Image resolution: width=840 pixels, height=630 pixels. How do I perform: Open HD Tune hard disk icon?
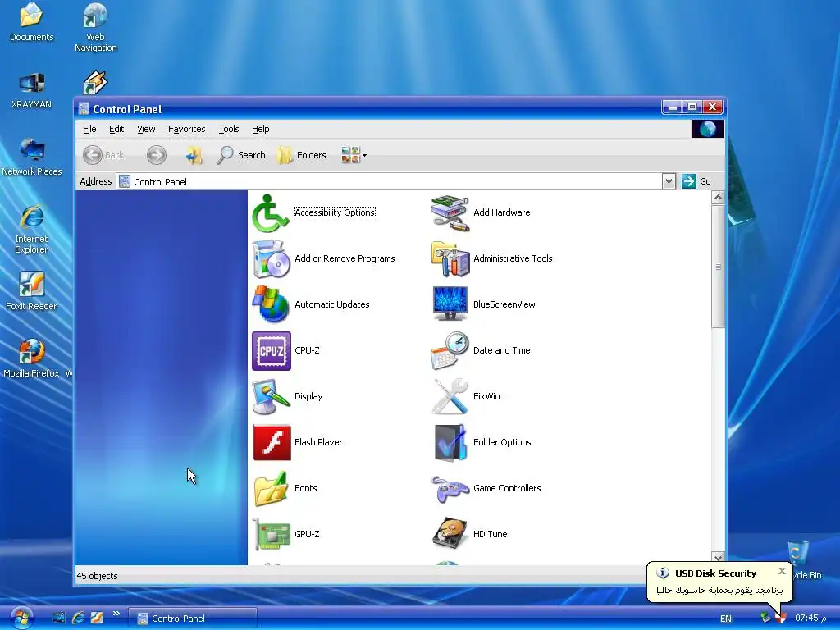450,534
